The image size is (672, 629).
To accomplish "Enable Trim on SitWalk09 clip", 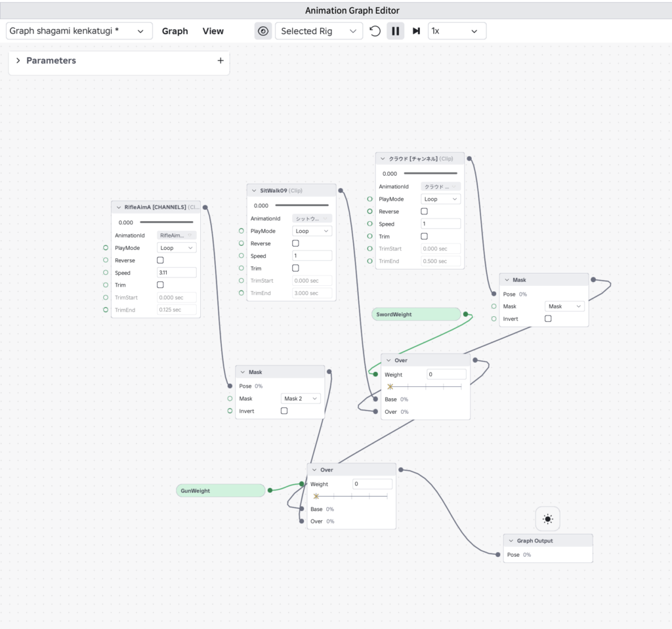I will (x=296, y=268).
